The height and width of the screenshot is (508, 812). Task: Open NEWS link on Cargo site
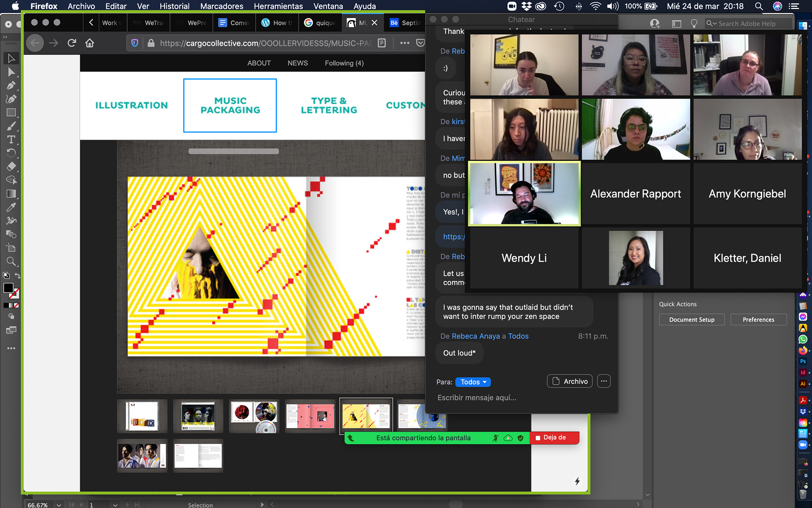(298, 63)
